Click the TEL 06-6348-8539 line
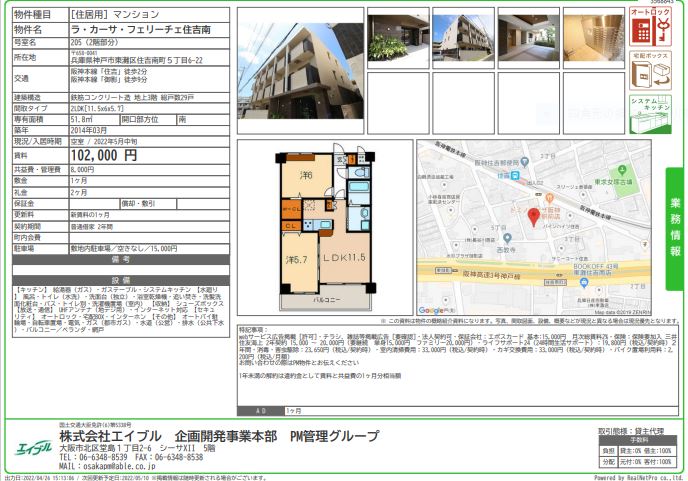Viewport: 688px width, 481px height. [x=93, y=457]
